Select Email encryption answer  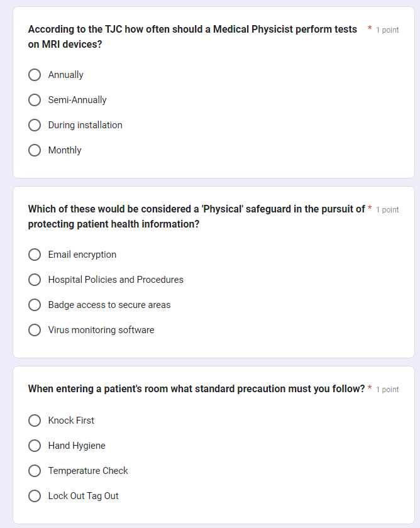[35, 255]
